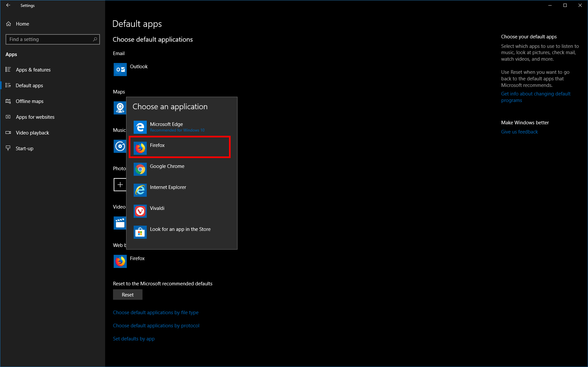
Task: Click the 'Choose default applications' heading
Action: coord(153,39)
